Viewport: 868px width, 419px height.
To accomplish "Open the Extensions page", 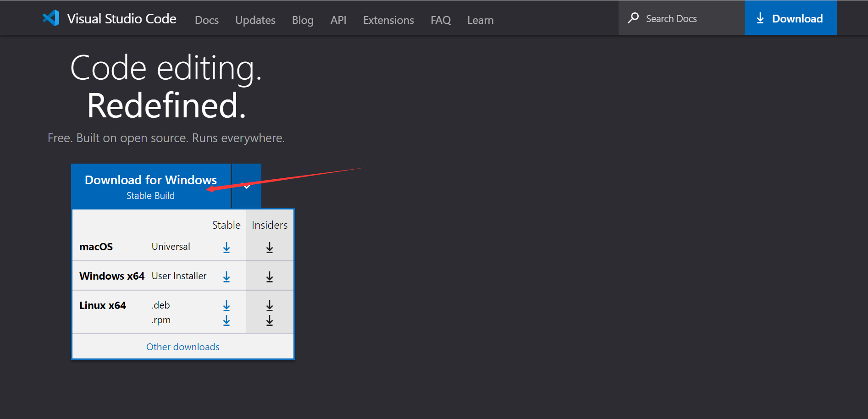I will pyautogui.click(x=388, y=20).
